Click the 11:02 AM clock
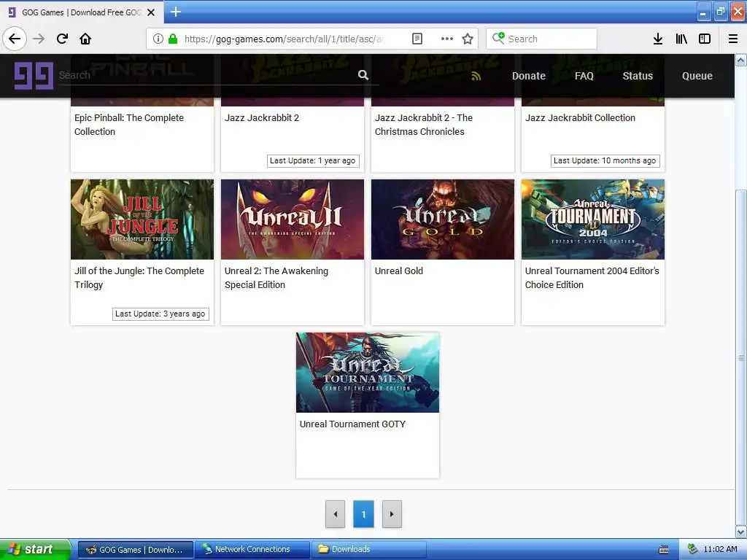 (720, 549)
